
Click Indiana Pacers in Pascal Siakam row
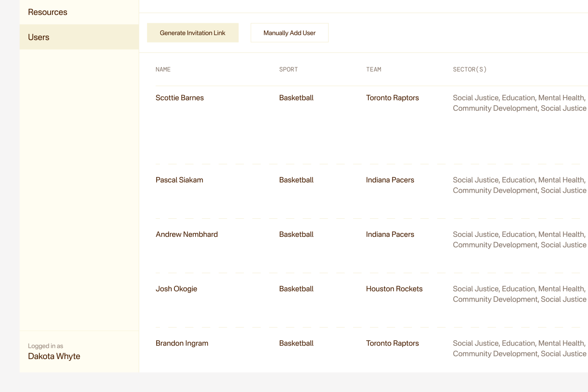[390, 180]
